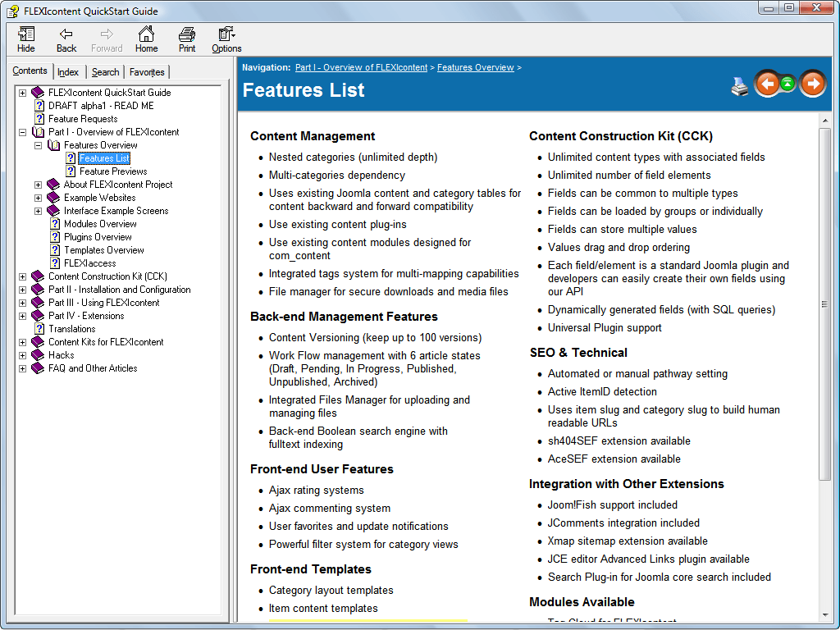Open the Options toolbar menu
840x630 pixels.
[x=226, y=39]
